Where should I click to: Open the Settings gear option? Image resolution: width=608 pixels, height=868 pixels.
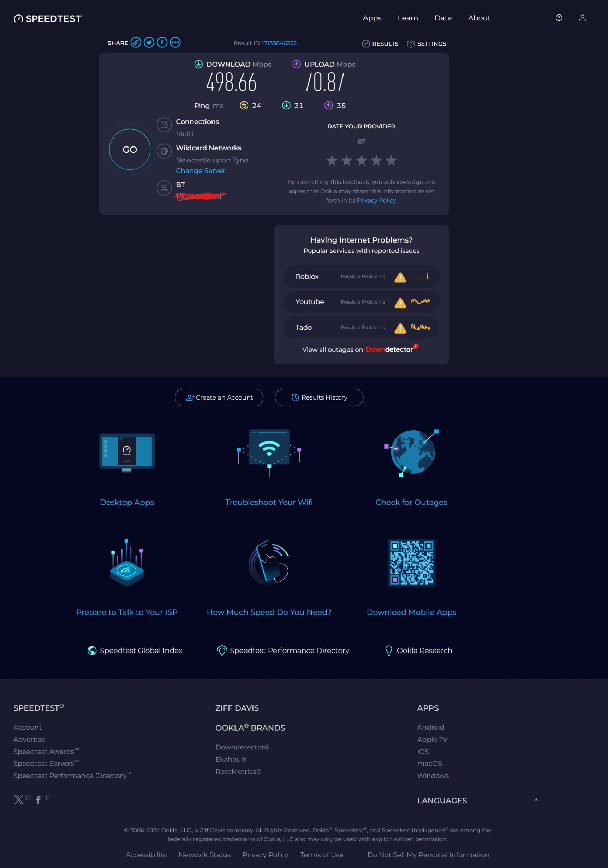426,44
